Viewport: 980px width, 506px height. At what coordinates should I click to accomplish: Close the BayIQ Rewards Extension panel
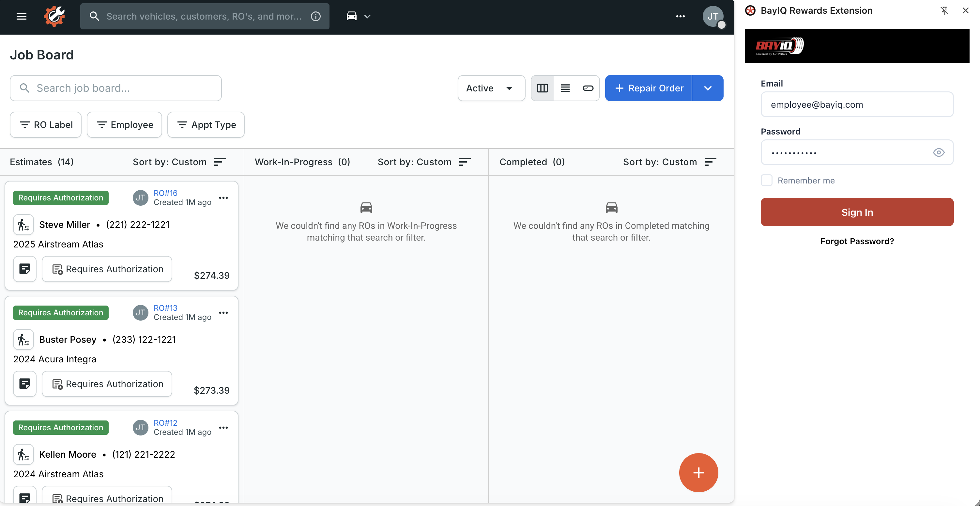pyautogui.click(x=965, y=11)
